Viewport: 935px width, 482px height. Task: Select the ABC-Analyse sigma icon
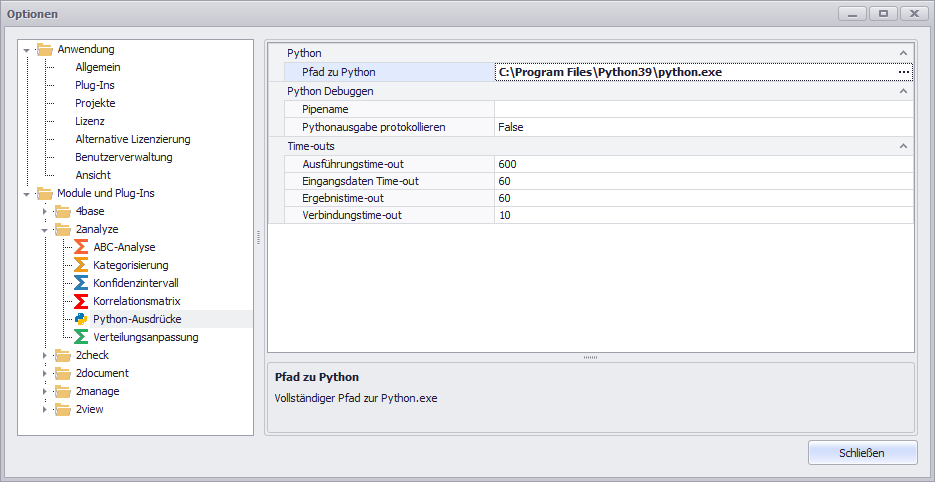point(81,247)
